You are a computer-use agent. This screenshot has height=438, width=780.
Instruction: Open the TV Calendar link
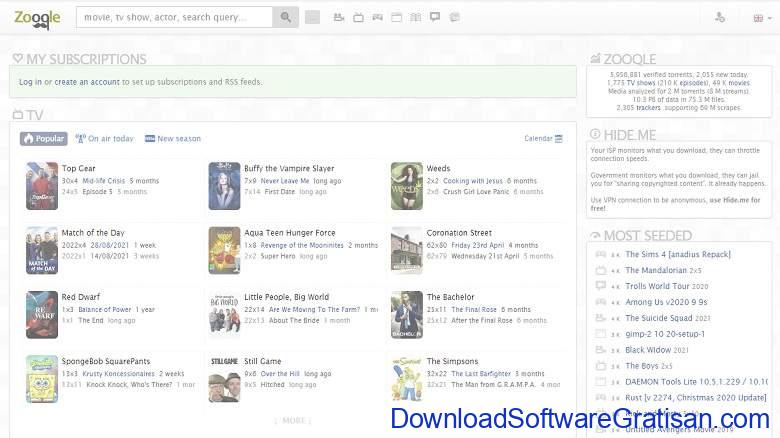(x=543, y=138)
